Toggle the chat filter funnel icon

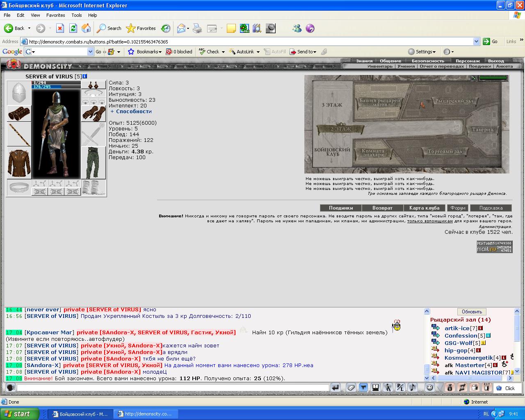click(363, 388)
